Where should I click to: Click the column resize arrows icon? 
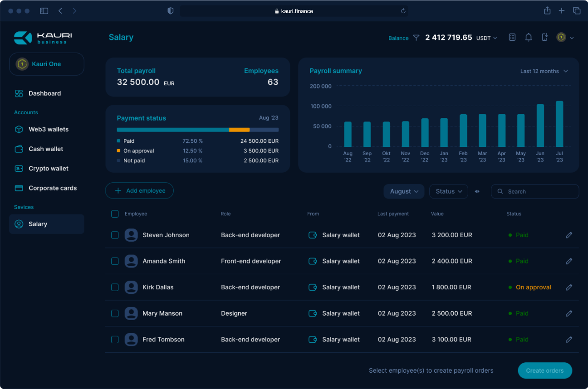[x=477, y=191]
